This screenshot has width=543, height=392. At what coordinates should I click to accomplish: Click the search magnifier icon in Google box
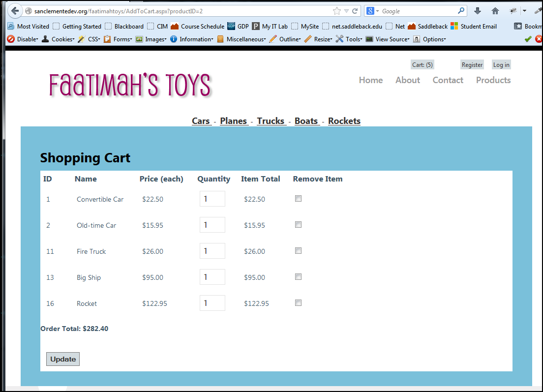coord(461,10)
